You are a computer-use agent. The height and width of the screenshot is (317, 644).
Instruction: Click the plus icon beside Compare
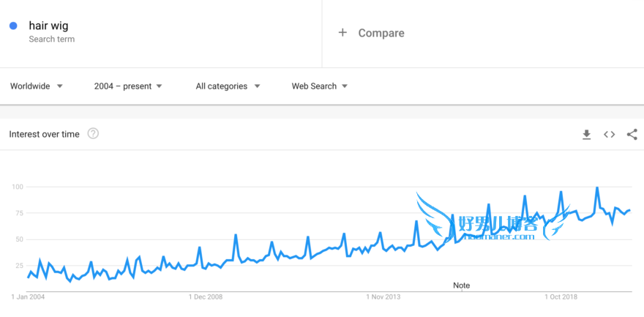click(x=342, y=33)
